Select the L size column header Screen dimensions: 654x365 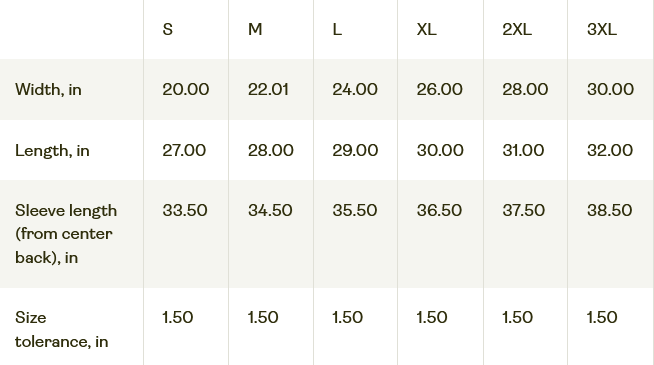click(x=337, y=30)
